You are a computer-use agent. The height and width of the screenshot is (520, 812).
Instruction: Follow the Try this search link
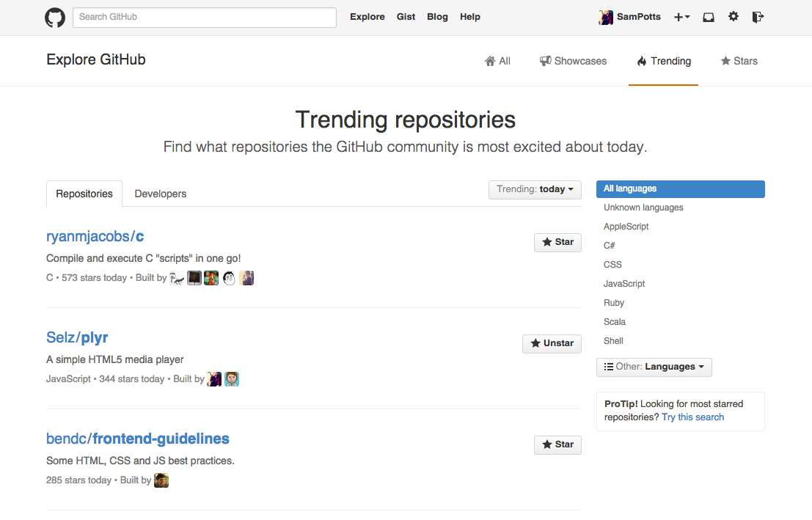pyautogui.click(x=692, y=417)
